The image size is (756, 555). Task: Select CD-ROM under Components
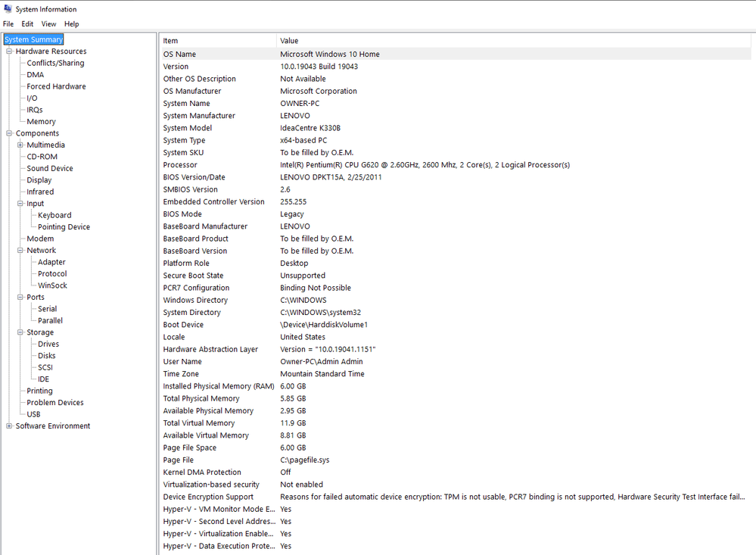click(42, 157)
